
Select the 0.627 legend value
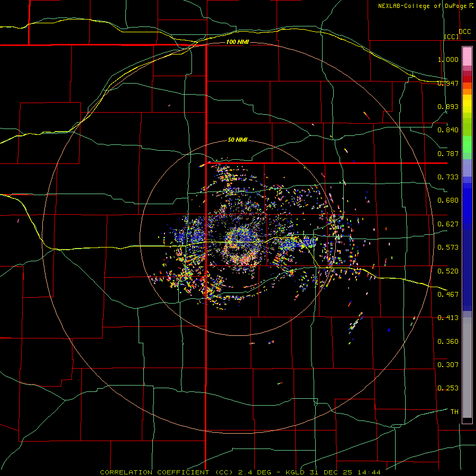[448, 224]
